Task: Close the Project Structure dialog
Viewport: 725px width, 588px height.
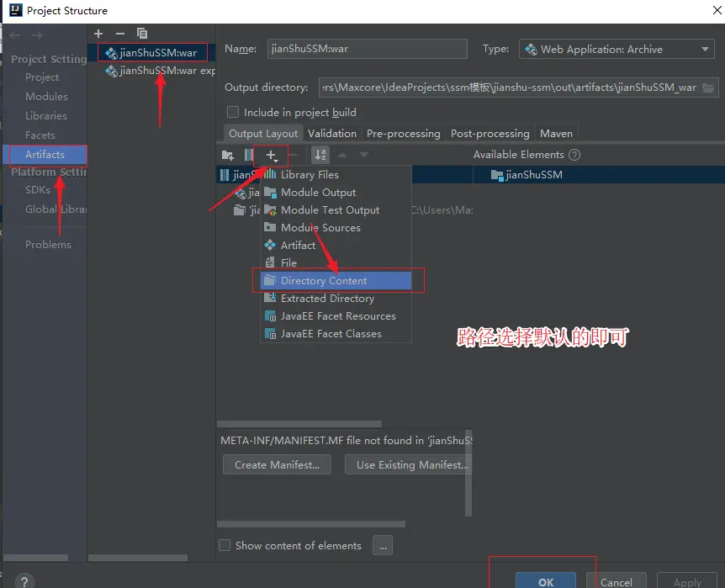Action: click(717, 10)
